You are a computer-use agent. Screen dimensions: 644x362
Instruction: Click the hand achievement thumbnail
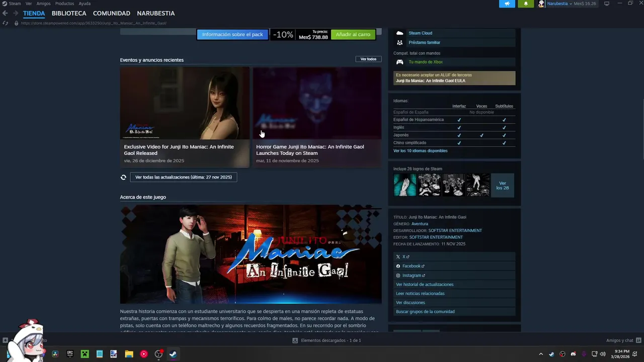click(405, 185)
